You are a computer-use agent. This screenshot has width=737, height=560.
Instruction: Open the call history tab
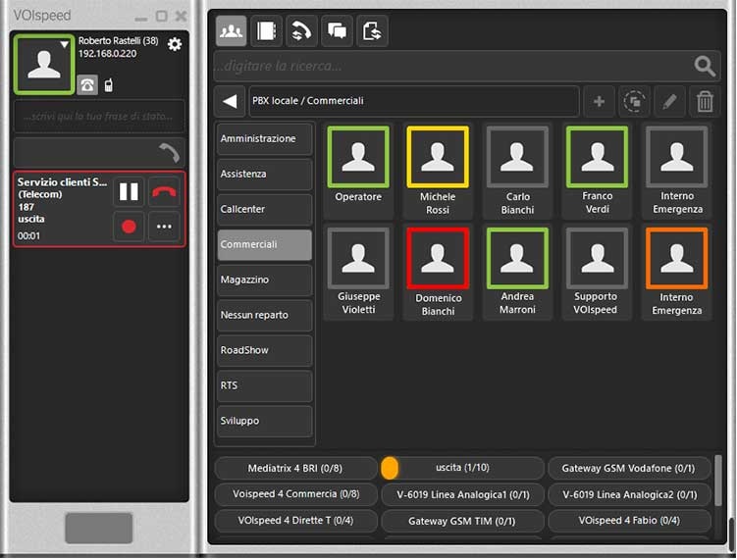(x=301, y=30)
